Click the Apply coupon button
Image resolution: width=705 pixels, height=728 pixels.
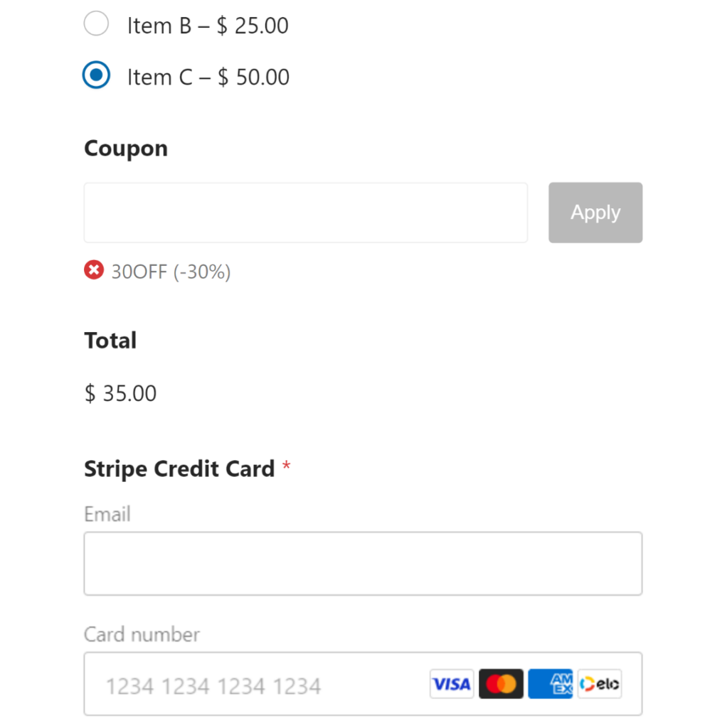[x=595, y=212]
